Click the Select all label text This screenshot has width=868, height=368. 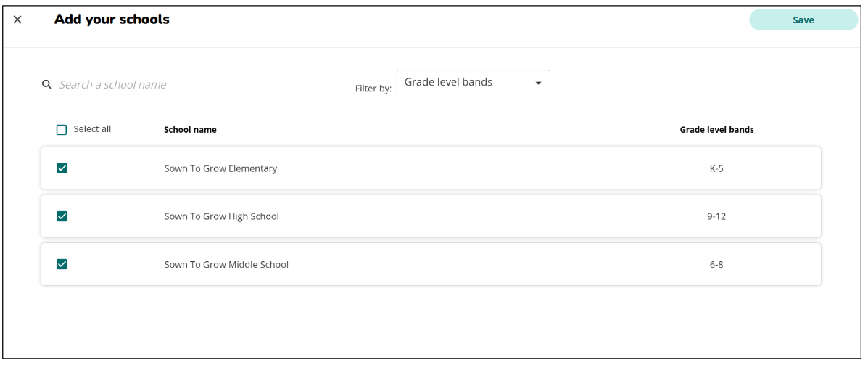point(92,129)
